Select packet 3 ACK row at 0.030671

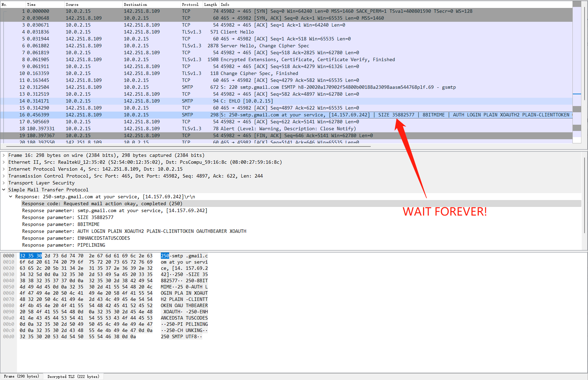[286, 25]
